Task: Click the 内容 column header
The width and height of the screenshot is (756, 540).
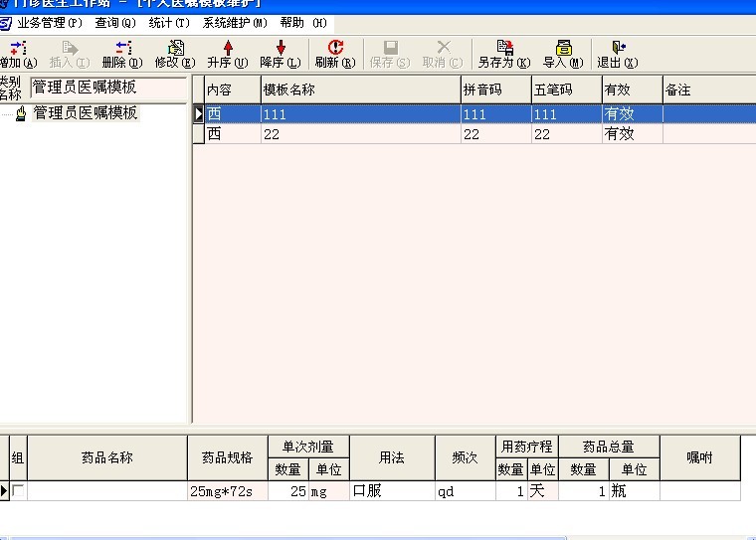Action: [233, 90]
